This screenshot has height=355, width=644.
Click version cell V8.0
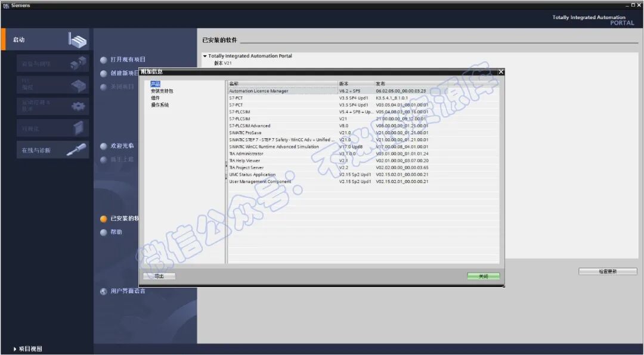click(x=344, y=126)
